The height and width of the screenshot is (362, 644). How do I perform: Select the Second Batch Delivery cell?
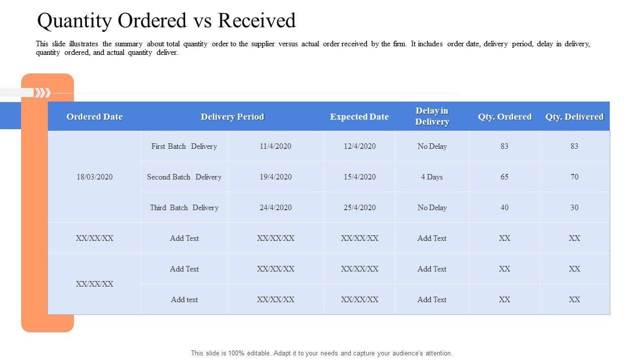(x=184, y=177)
